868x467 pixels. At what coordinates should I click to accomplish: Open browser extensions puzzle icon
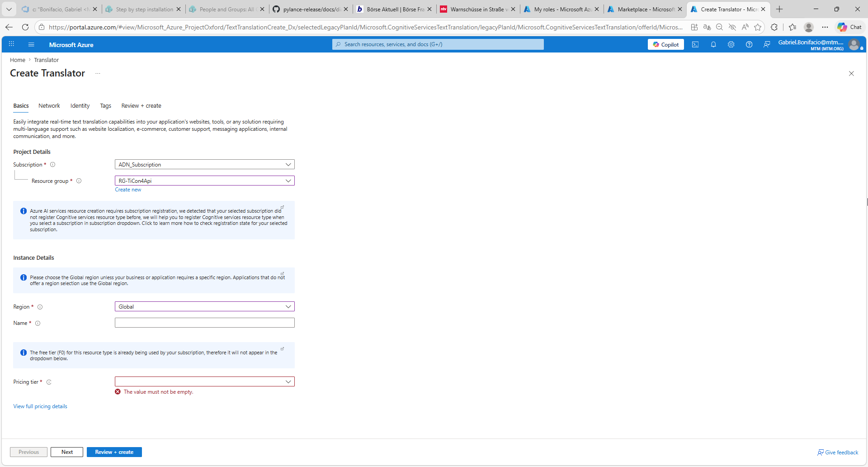(x=774, y=27)
